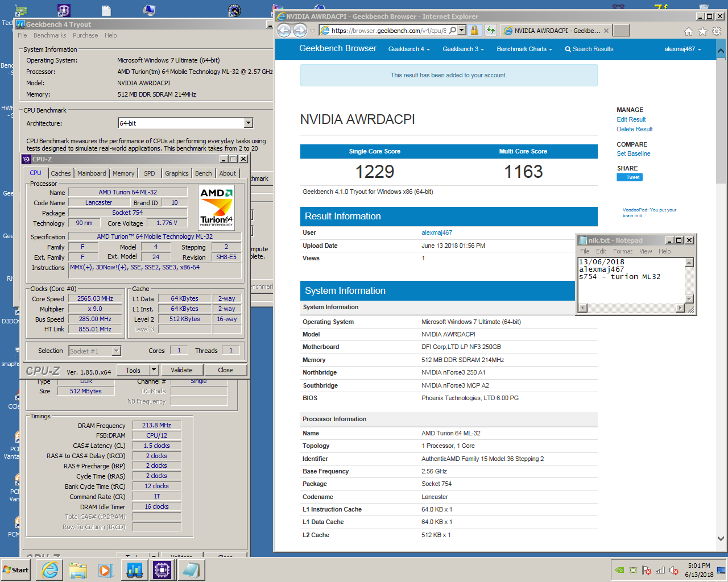This screenshot has height=582, width=728.
Task: Switch to Geekbench app on taskbar
Action: pyautogui.click(x=134, y=570)
